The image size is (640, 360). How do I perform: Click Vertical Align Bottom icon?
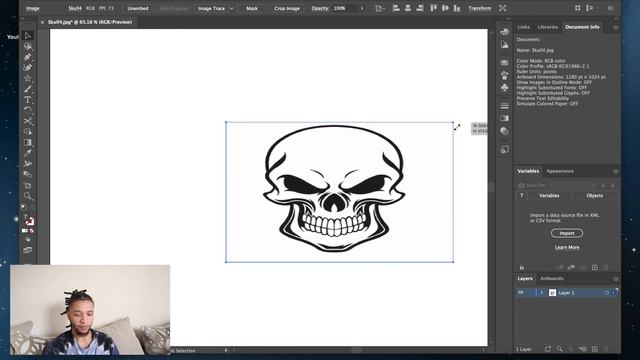coord(457,8)
